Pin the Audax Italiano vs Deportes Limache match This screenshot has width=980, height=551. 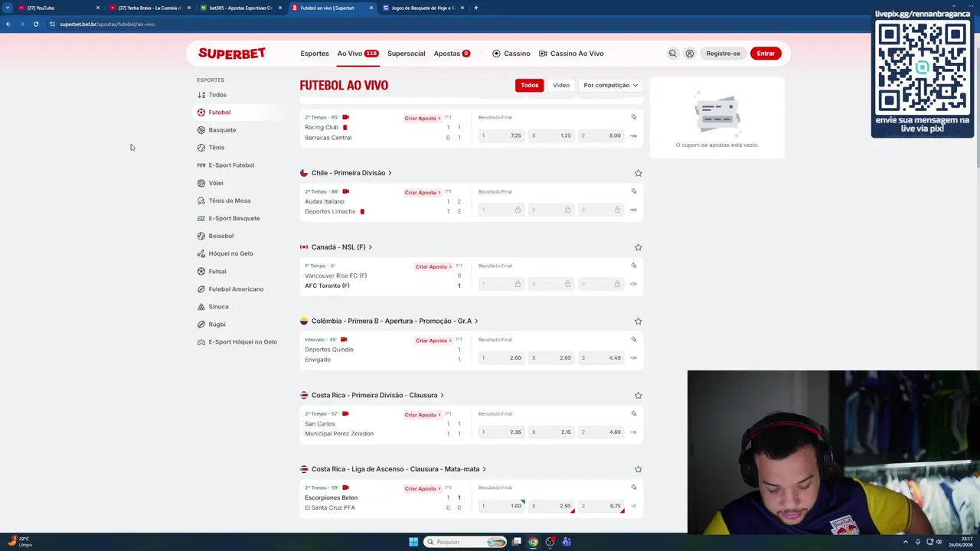[634, 191]
